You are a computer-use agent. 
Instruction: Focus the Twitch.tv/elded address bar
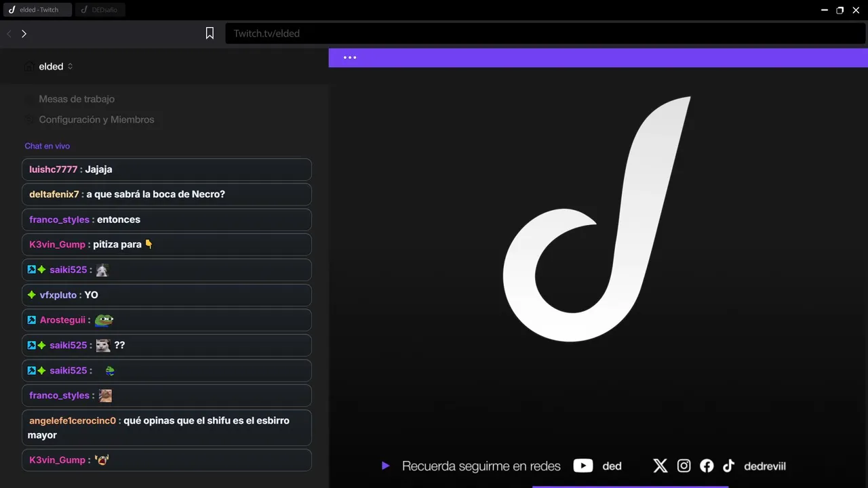pos(545,33)
